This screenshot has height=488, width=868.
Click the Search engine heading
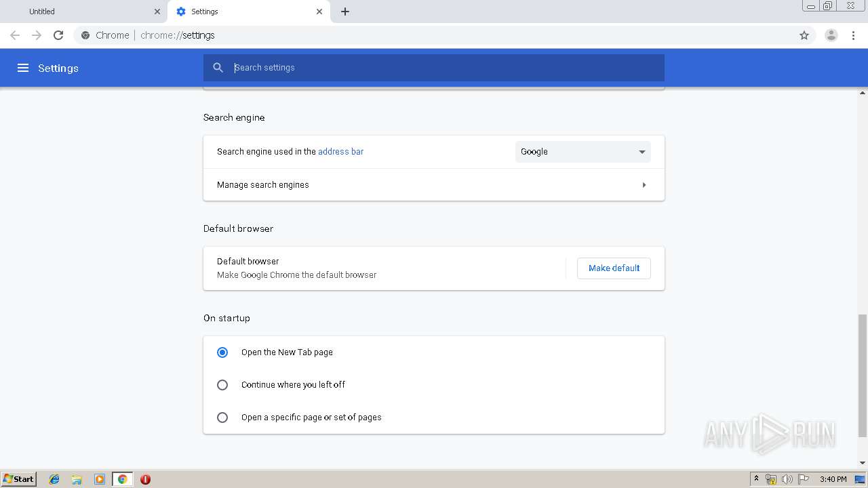pos(234,117)
